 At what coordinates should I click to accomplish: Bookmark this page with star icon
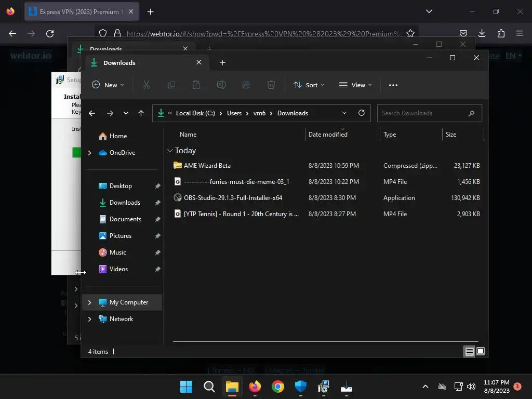(410, 33)
